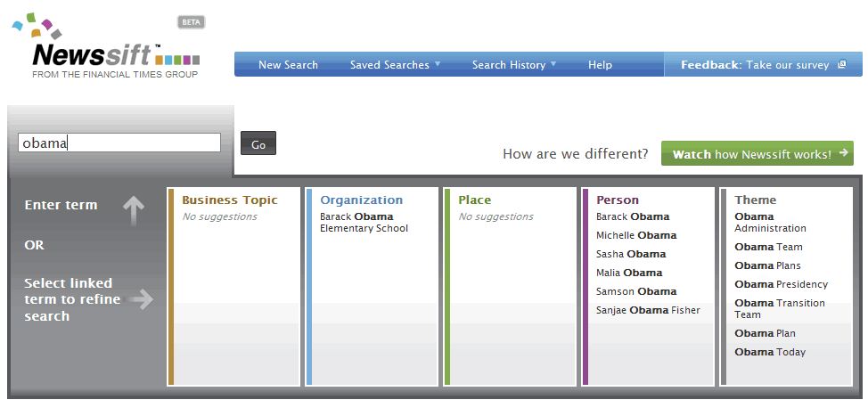The image size is (868, 408).
Task: Click the external link icon beside Feedback survey
Action: 841,65
